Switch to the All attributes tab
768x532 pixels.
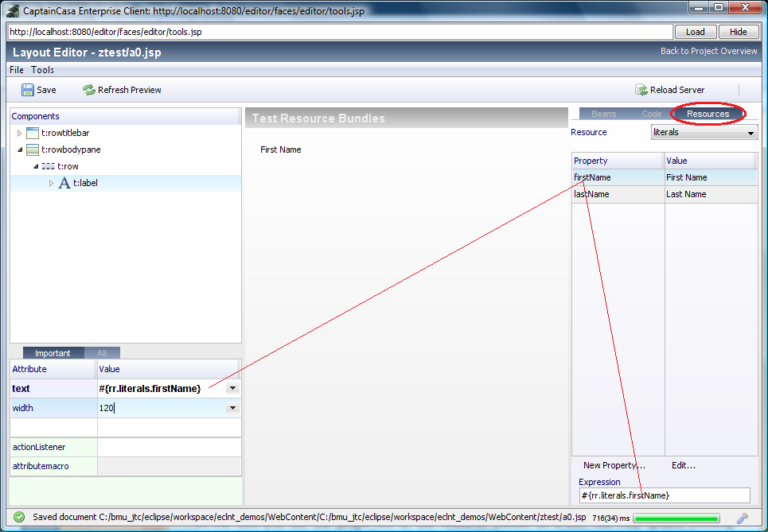(102, 353)
